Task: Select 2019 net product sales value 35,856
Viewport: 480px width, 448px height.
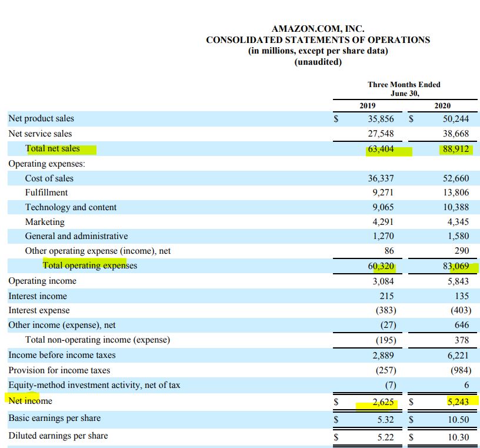Action: tap(381, 118)
